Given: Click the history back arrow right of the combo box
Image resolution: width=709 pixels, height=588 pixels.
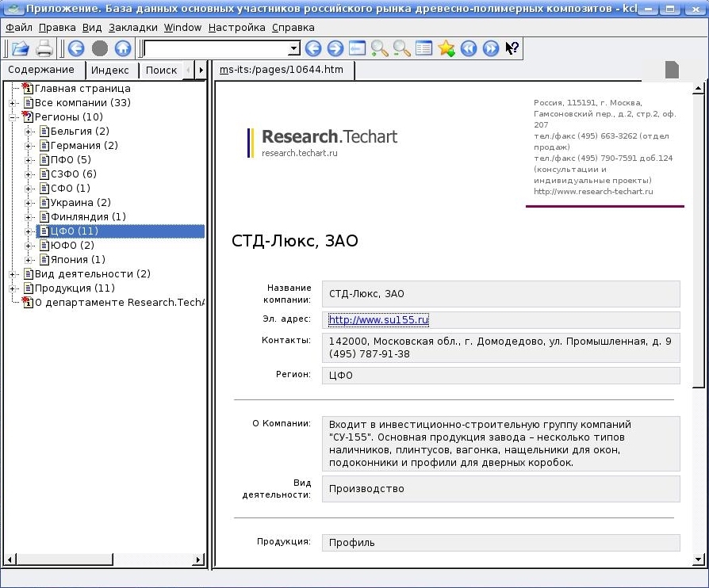Looking at the screenshot, I should click(x=313, y=48).
